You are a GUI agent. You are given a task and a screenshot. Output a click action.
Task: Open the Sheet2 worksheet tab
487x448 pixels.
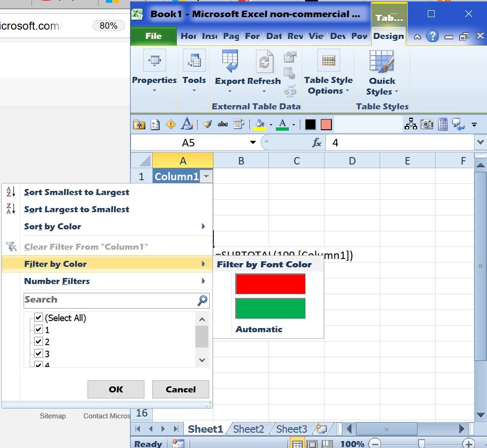tap(249, 429)
